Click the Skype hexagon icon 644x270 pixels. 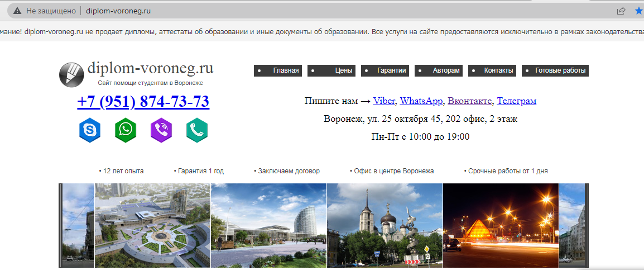click(89, 130)
